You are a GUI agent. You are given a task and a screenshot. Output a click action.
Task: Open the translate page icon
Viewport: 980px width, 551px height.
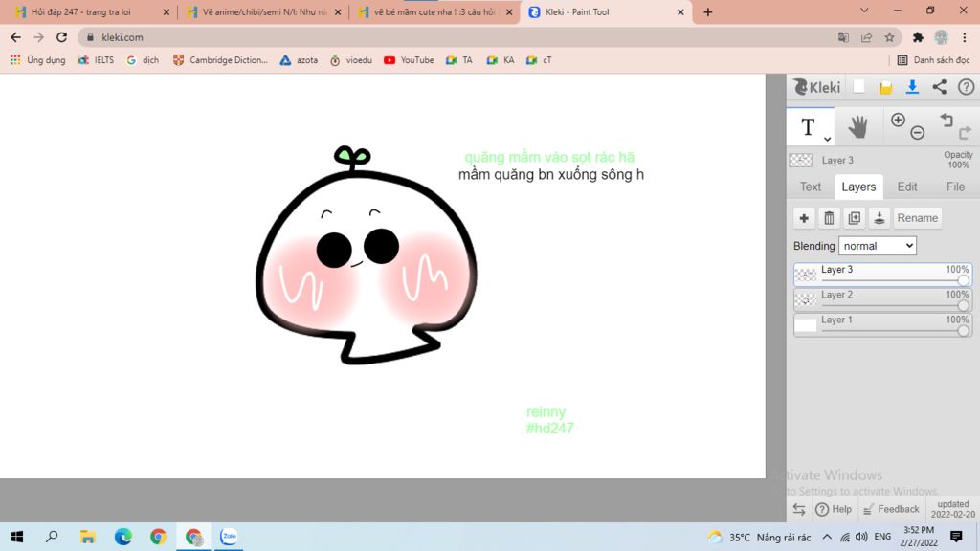[843, 37]
